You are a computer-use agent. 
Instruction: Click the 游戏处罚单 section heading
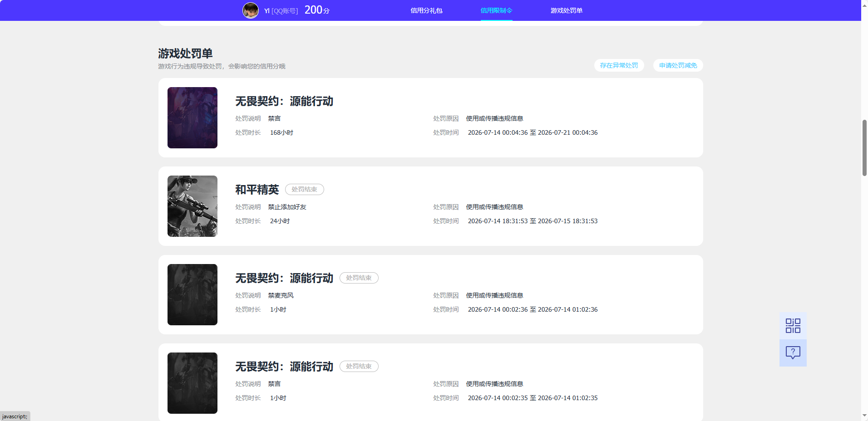[185, 54]
